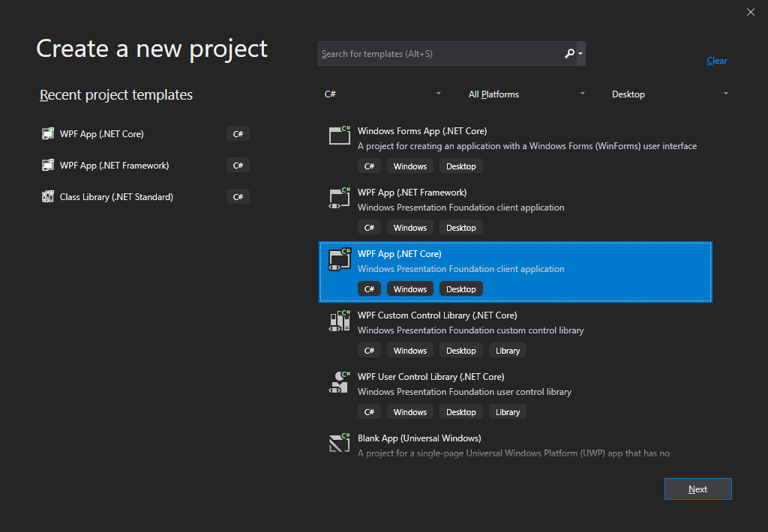Click the WPF User Control Library icon
Image resolution: width=768 pixels, height=532 pixels.
pos(340,381)
